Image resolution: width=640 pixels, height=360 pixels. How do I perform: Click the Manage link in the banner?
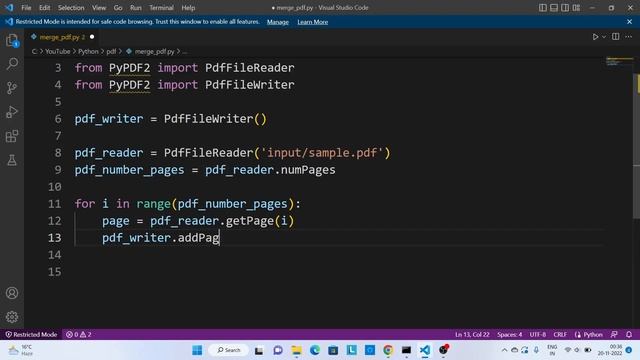point(278,22)
